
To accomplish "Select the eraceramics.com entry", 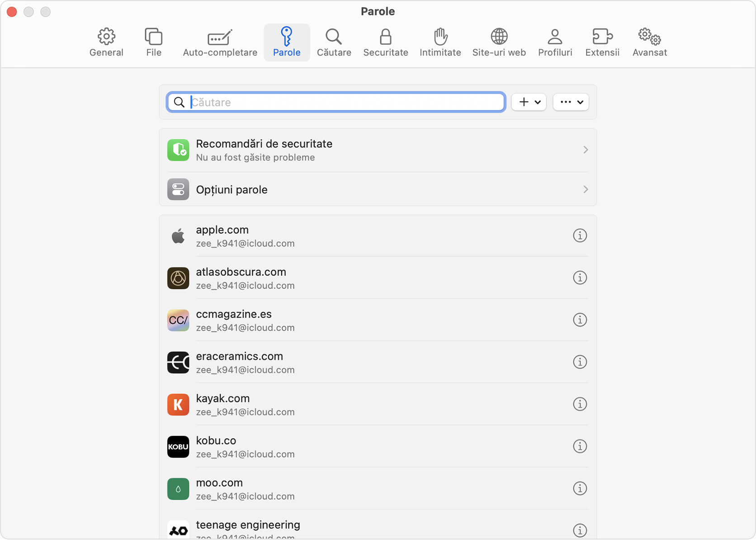I will point(378,362).
